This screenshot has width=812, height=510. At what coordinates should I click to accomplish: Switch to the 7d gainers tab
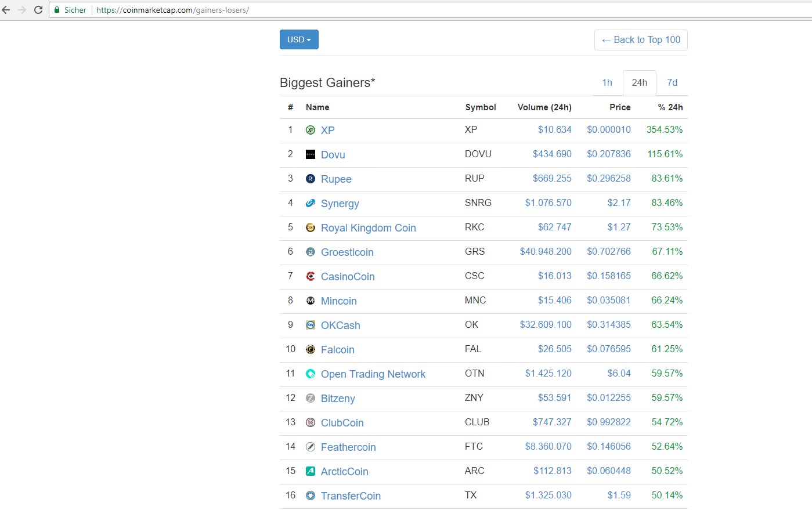click(672, 82)
